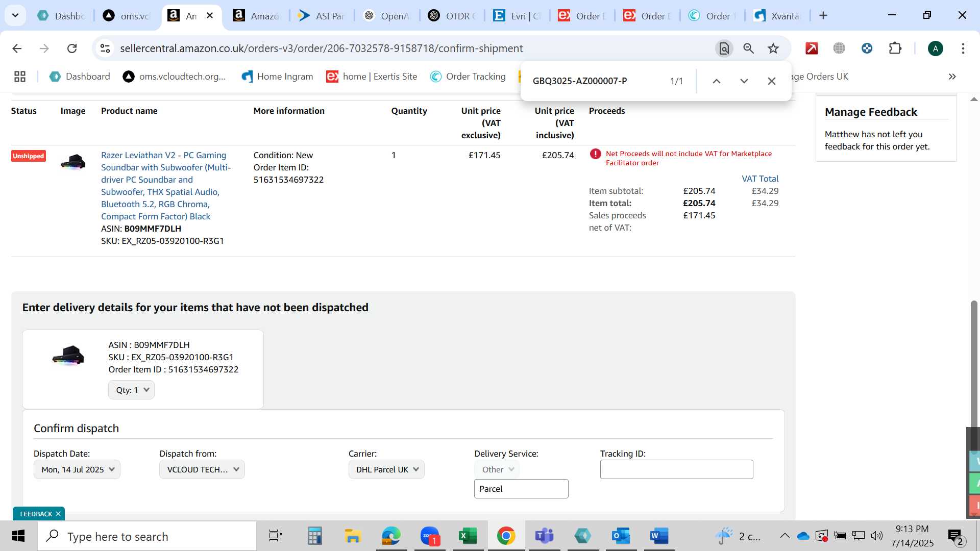Viewport: 980px width, 551px height.
Task: Open the Razer Leviathan V2 product link
Action: click(166, 186)
